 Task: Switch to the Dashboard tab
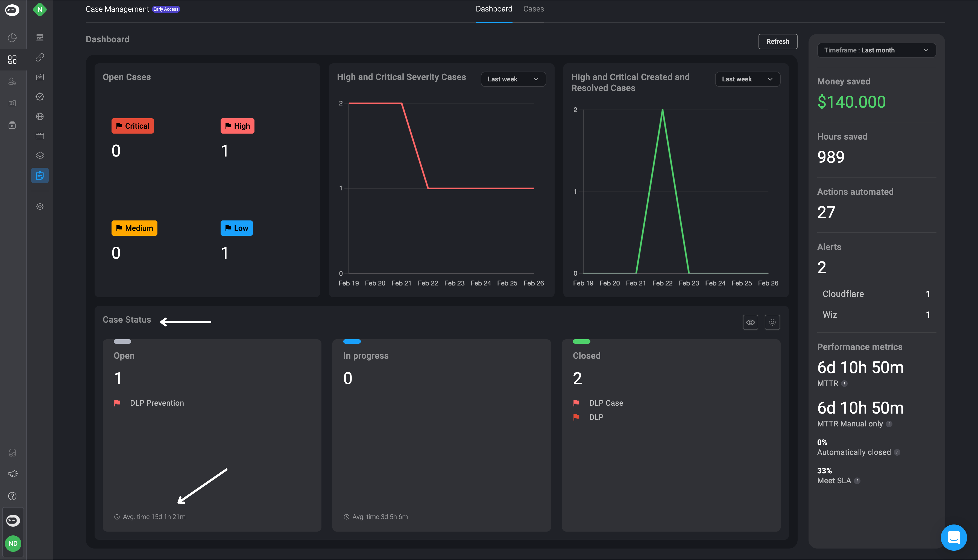494,9
